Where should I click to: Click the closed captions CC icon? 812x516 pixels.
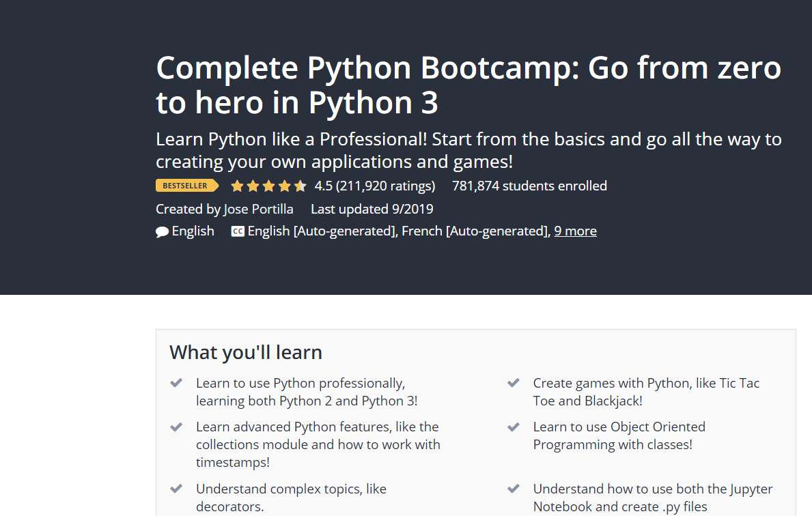[237, 231]
